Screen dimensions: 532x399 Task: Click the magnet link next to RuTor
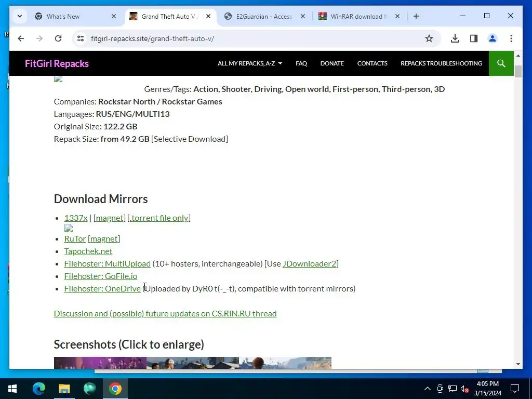point(104,239)
